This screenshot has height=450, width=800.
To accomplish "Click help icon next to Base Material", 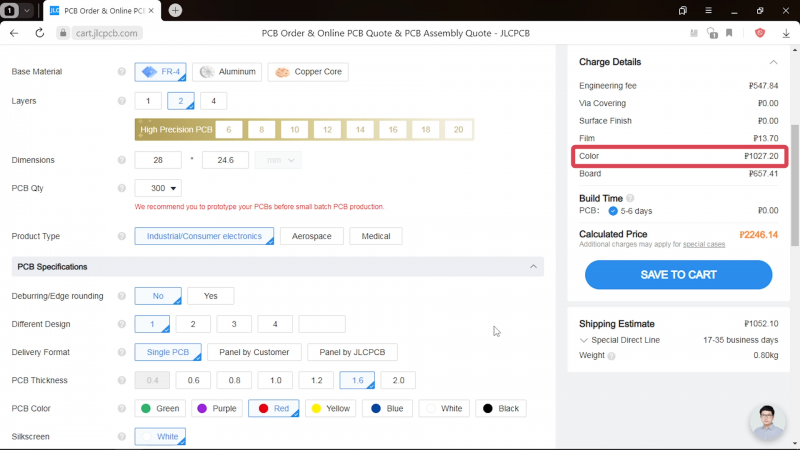I will [x=121, y=72].
